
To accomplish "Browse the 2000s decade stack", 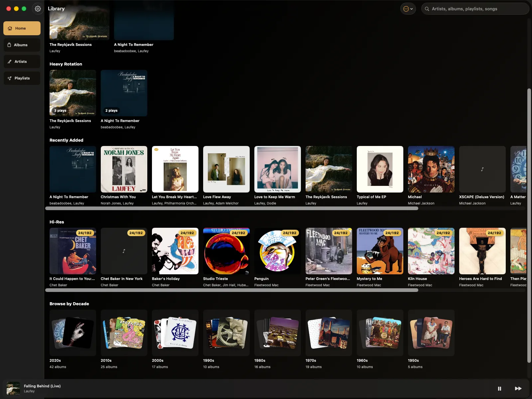I will (175, 333).
